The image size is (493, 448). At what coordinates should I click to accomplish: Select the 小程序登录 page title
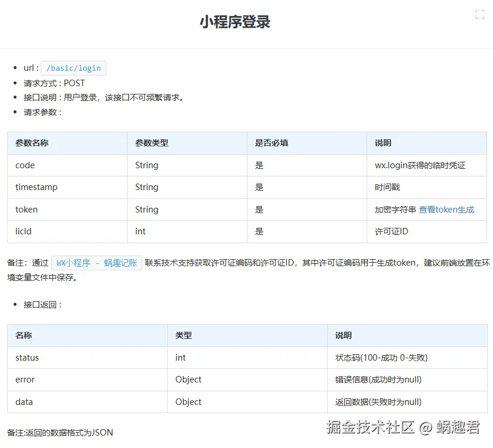pyautogui.click(x=235, y=22)
